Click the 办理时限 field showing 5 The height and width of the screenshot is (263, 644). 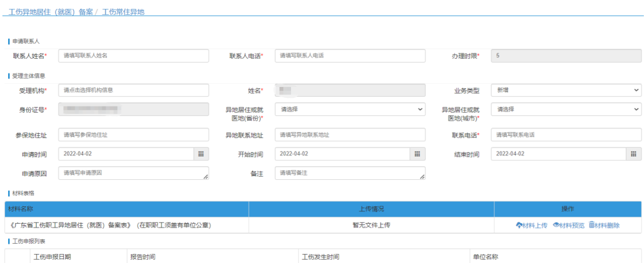pyautogui.click(x=566, y=56)
